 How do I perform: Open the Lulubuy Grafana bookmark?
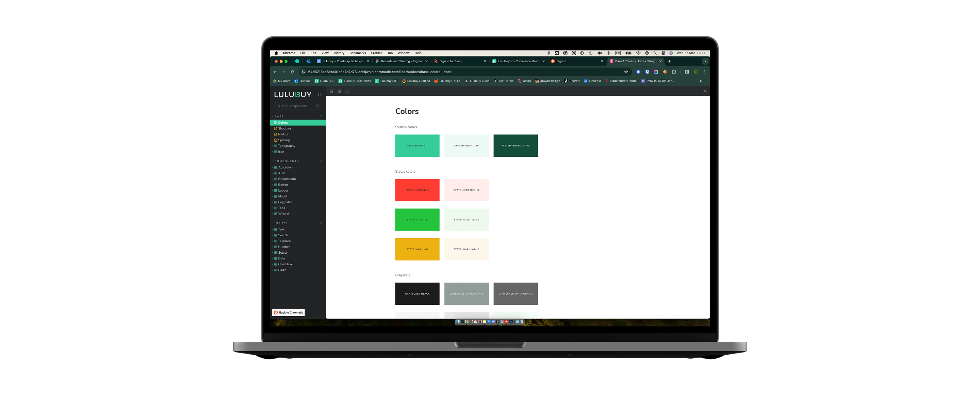click(x=416, y=81)
